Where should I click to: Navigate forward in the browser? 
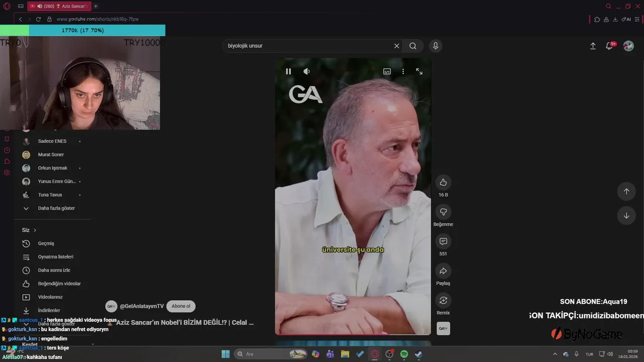click(29, 19)
